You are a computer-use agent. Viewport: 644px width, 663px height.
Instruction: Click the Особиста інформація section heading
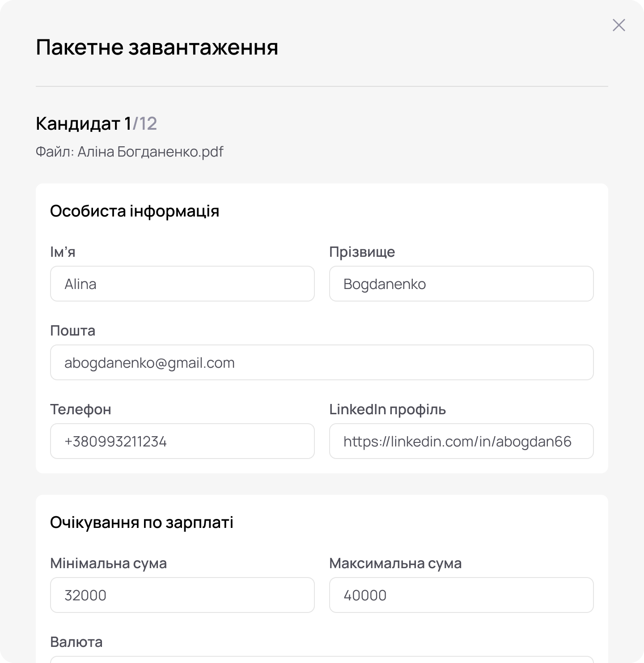click(x=135, y=211)
